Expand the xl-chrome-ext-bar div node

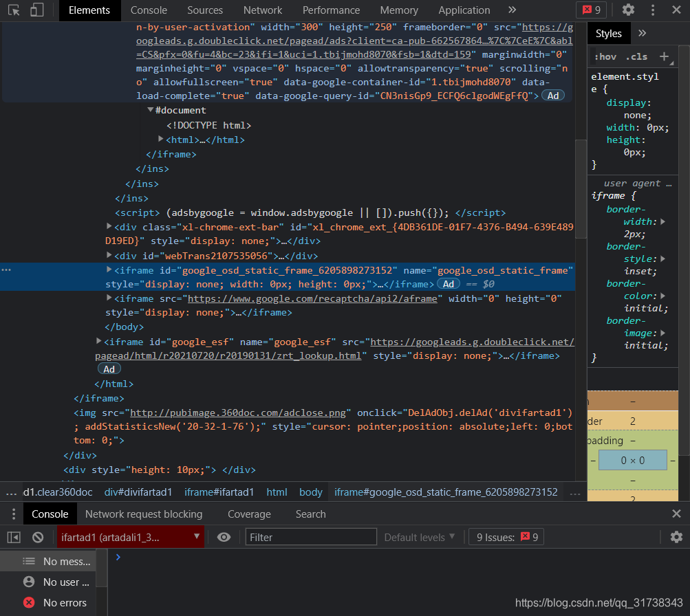(109, 226)
